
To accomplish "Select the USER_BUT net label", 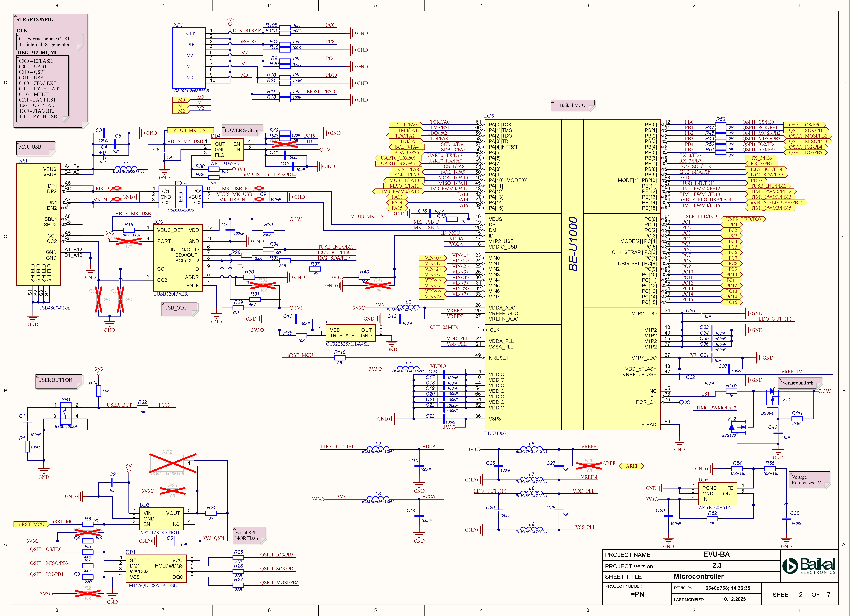I will (119, 405).
